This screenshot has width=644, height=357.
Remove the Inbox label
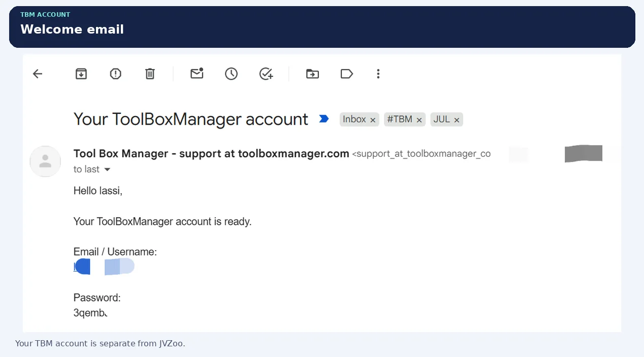click(373, 120)
